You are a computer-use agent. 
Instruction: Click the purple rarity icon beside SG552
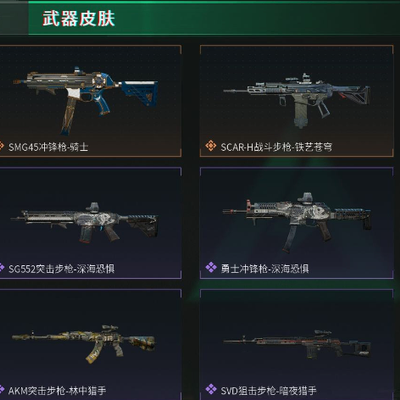[x=1, y=267]
